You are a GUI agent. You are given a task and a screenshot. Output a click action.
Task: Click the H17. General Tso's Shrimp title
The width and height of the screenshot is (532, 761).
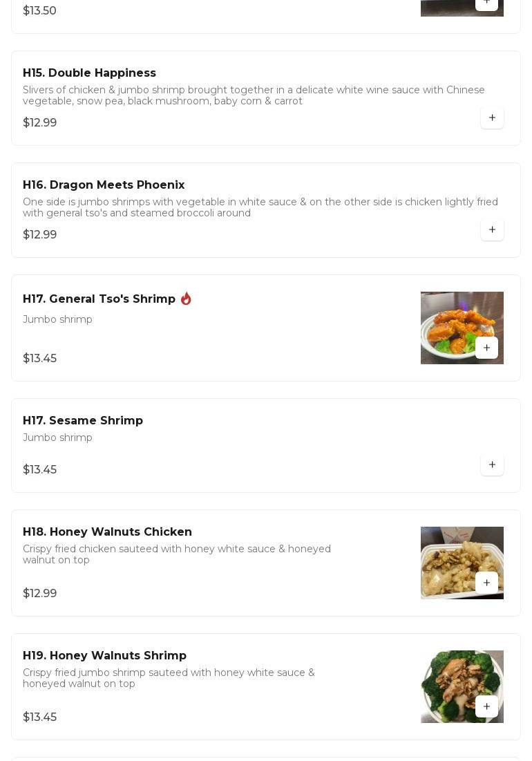click(99, 299)
